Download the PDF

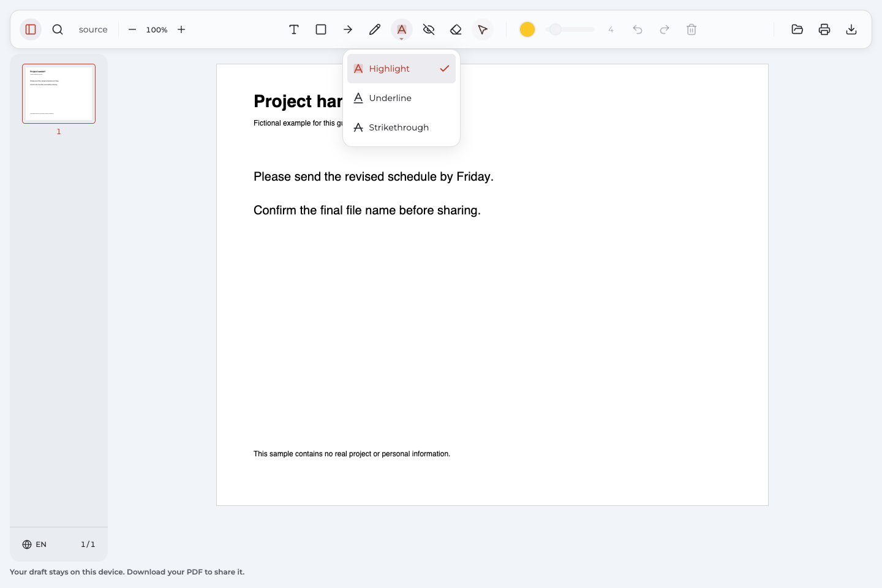(851, 29)
